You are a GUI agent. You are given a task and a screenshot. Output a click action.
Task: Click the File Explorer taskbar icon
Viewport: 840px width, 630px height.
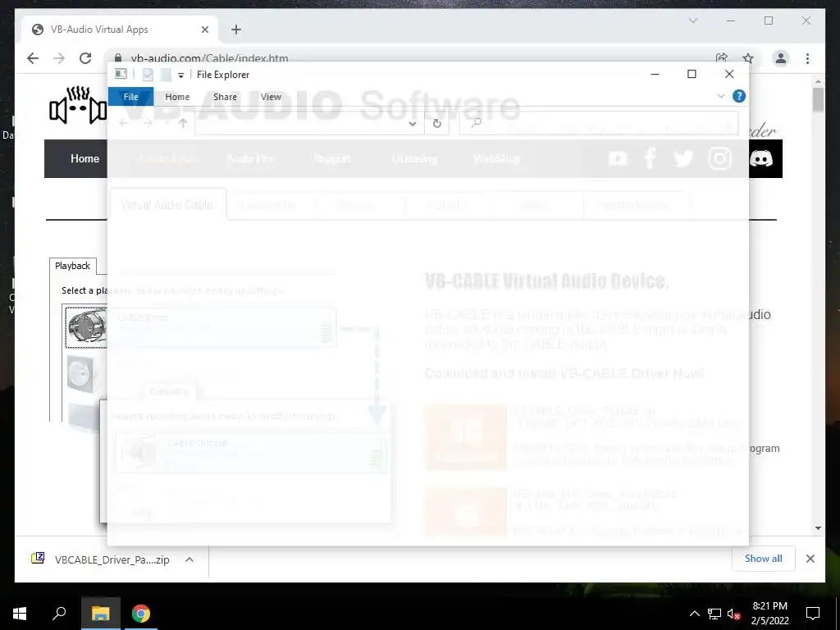coord(100,614)
